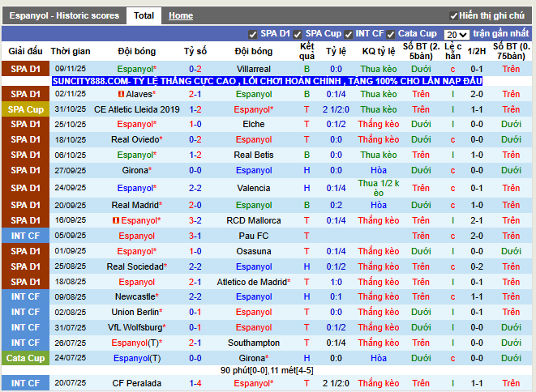This screenshot has width=536, height=392.
Task: Click the SPA Cup league label
Action: [x=26, y=109]
